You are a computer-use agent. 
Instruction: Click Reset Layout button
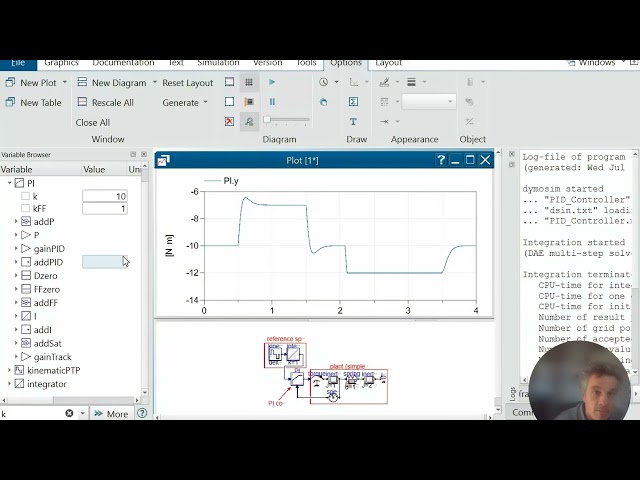tap(188, 82)
